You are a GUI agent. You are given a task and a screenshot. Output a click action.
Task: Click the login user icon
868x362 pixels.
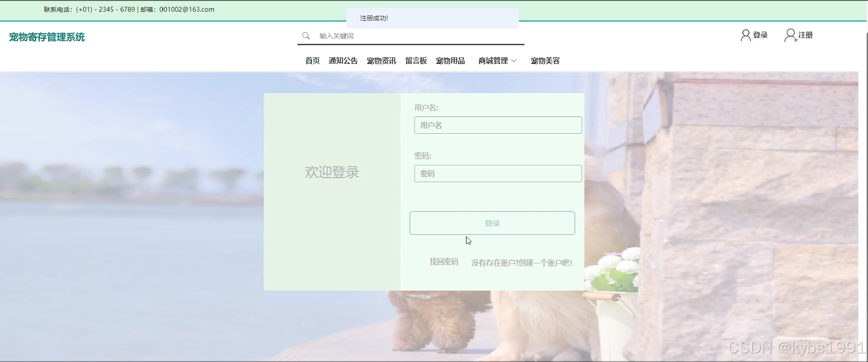(x=745, y=35)
